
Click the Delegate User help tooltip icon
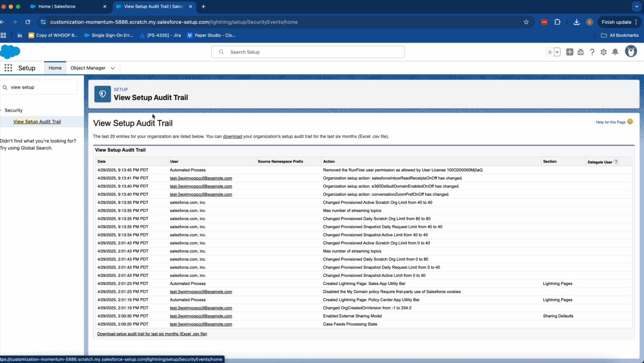(x=615, y=161)
